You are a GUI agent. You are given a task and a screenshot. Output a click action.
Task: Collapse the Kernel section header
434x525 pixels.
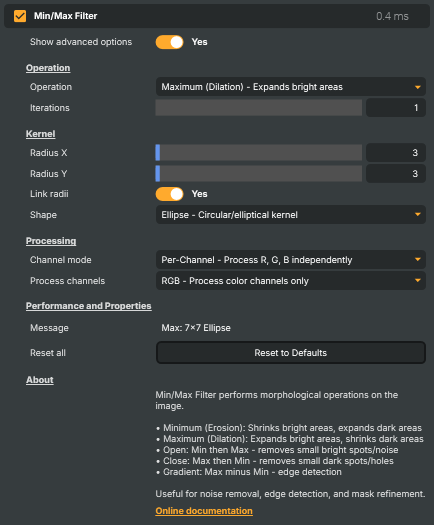click(x=41, y=134)
